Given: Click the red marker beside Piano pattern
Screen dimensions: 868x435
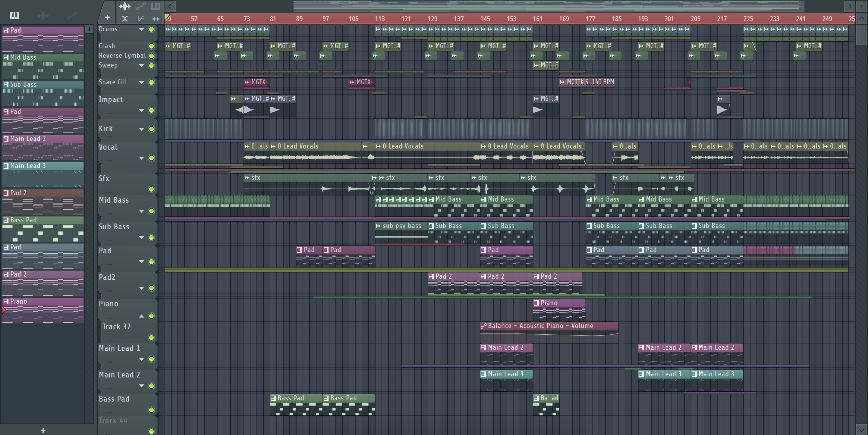Looking at the screenshot, I should coord(4,310).
